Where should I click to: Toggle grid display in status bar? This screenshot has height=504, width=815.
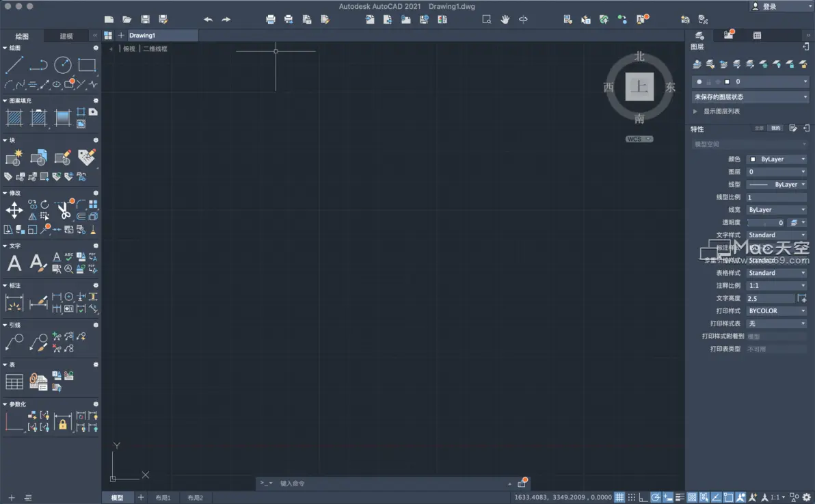[x=619, y=497]
